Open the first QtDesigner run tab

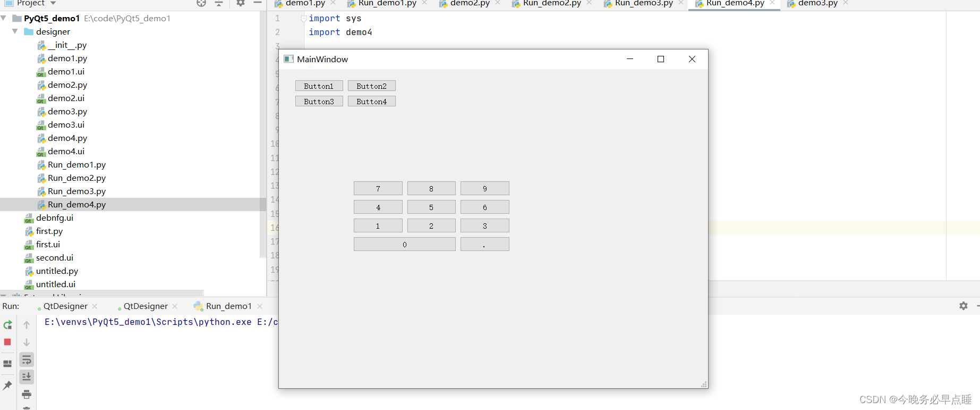(x=65, y=306)
